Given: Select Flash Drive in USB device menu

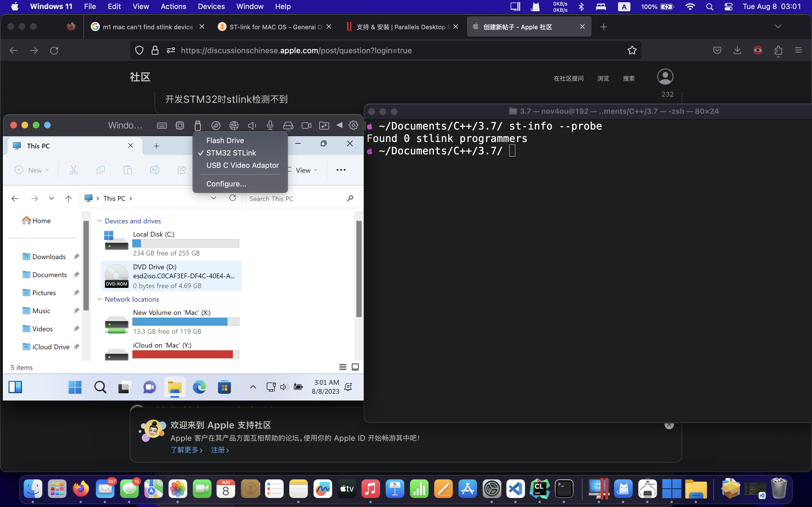Looking at the screenshot, I should [x=225, y=141].
